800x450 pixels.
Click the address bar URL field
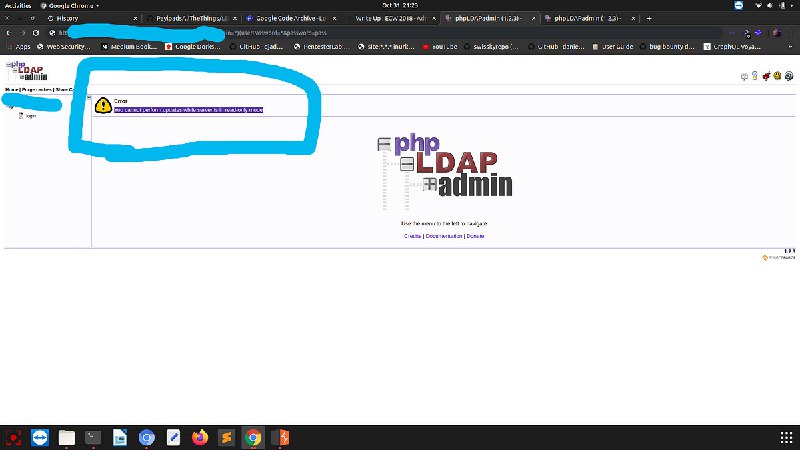click(385, 33)
